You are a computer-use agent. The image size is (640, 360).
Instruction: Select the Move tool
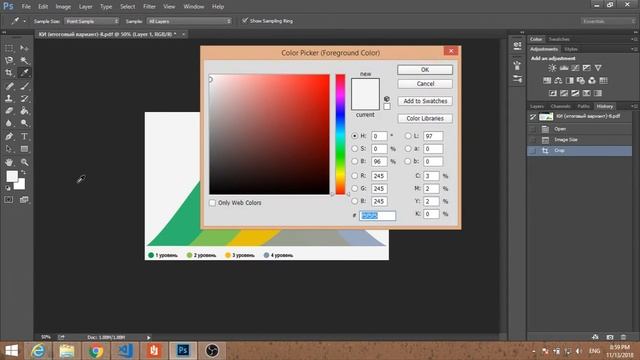[24, 48]
